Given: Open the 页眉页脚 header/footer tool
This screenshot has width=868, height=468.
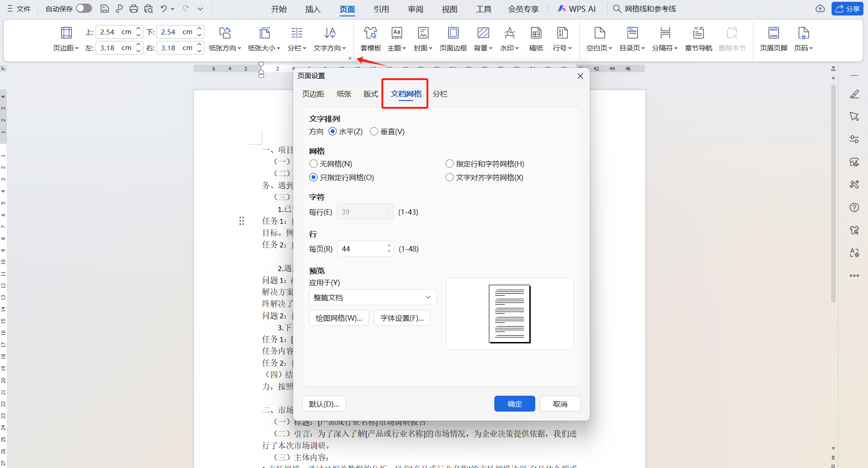Looking at the screenshot, I should pos(773,39).
